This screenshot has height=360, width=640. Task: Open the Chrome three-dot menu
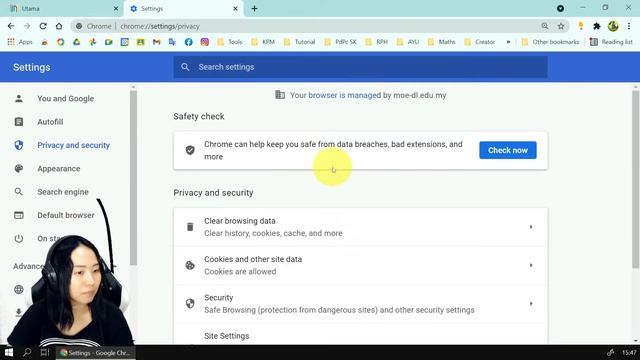[629, 26]
